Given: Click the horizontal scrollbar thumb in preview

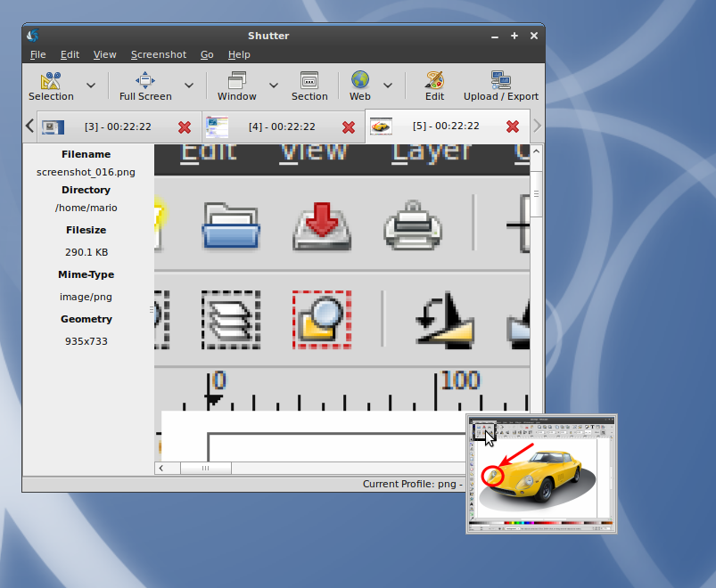Looking at the screenshot, I should tap(205, 468).
